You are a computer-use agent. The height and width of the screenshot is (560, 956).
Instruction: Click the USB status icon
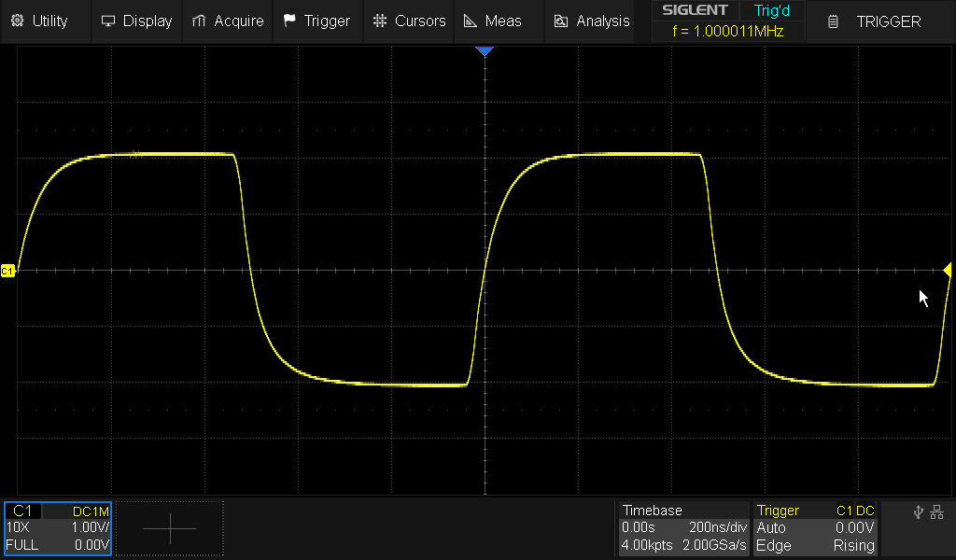click(919, 511)
